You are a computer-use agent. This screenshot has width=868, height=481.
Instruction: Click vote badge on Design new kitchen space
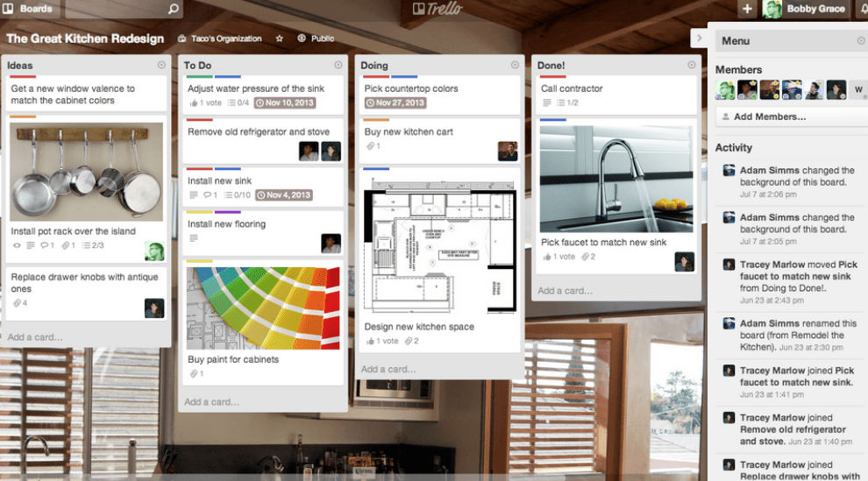[x=382, y=341]
